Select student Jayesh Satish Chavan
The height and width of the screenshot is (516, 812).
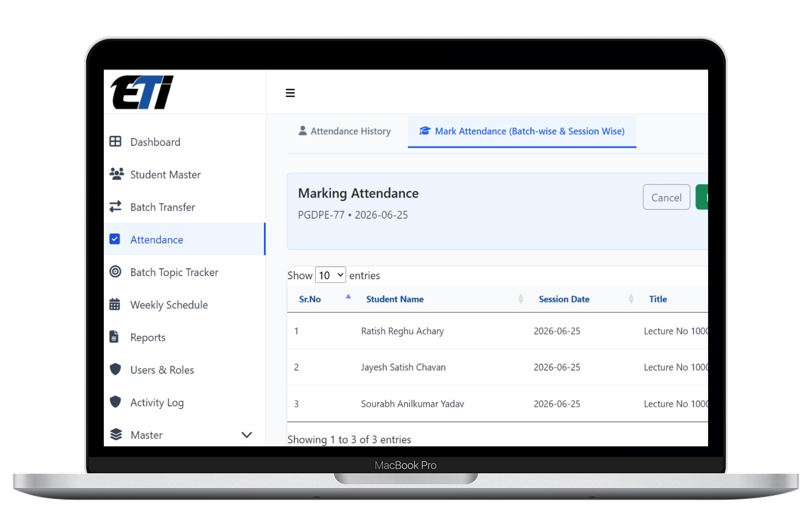click(403, 367)
